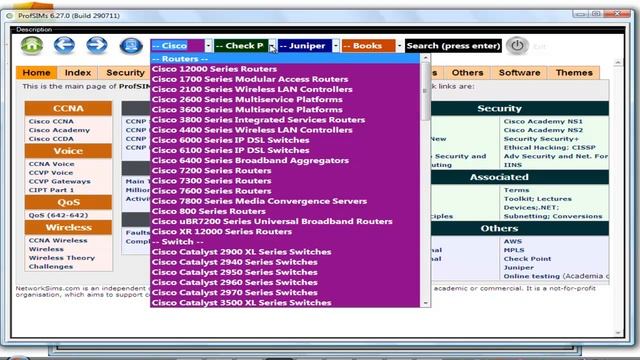Viewport: 640px width, 360px height.
Task: Open the Cisco Academy NS1 link
Action: [x=543, y=122]
